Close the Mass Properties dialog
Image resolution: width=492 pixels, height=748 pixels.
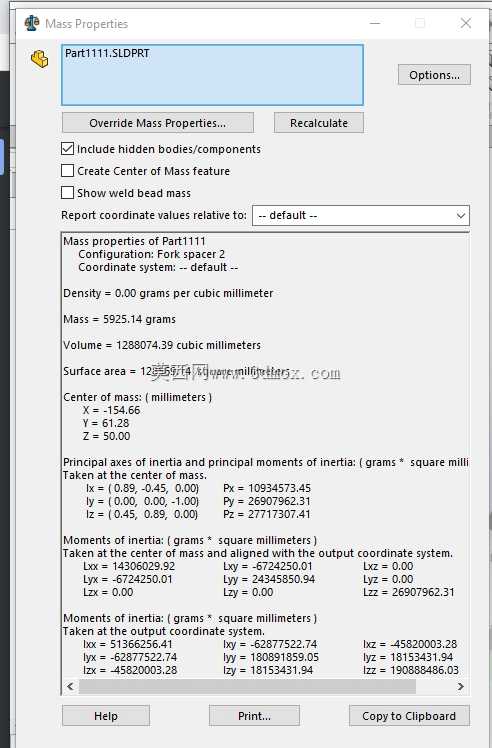(466, 23)
